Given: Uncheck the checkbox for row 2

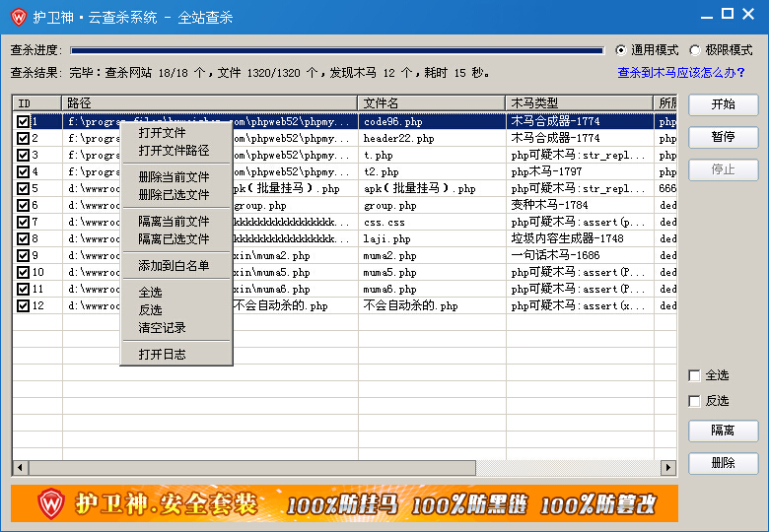Looking at the screenshot, I should (x=23, y=138).
